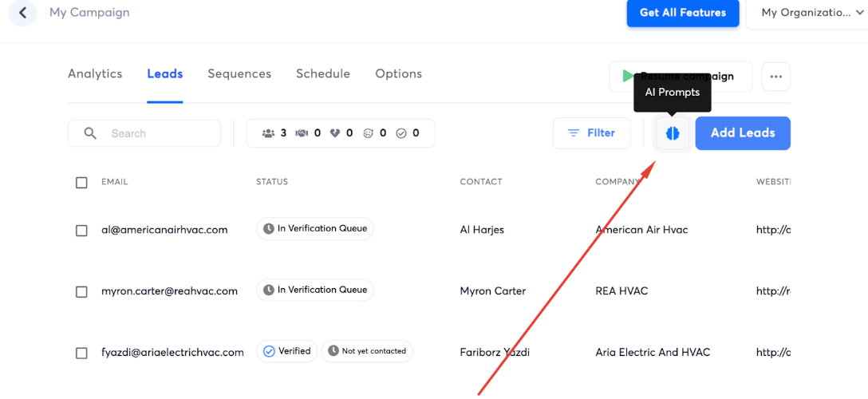This screenshot has width=868, height=399.
Task: Click the COMPANY column header
Action: coord(617,182)
